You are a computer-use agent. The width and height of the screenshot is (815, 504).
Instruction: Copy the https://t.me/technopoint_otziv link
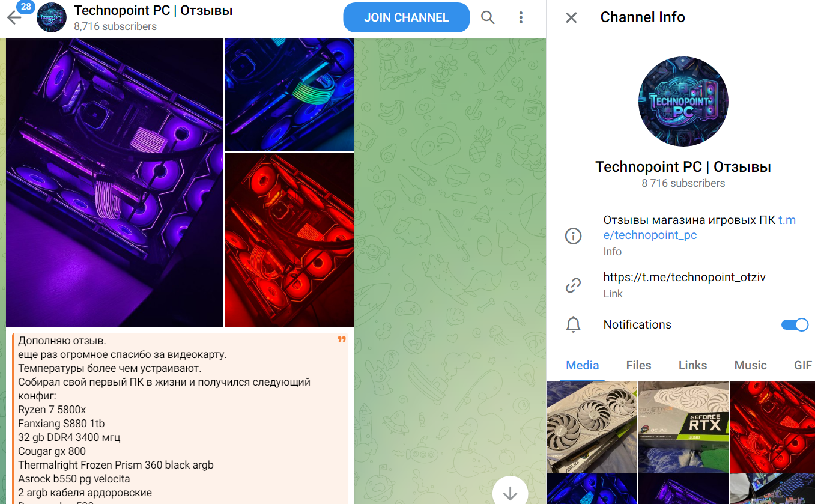(685, 277)
